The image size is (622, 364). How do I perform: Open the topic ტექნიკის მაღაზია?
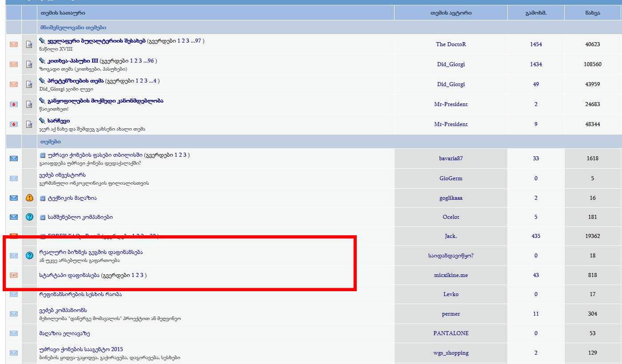pyautogui.click(x=72, y=198)
